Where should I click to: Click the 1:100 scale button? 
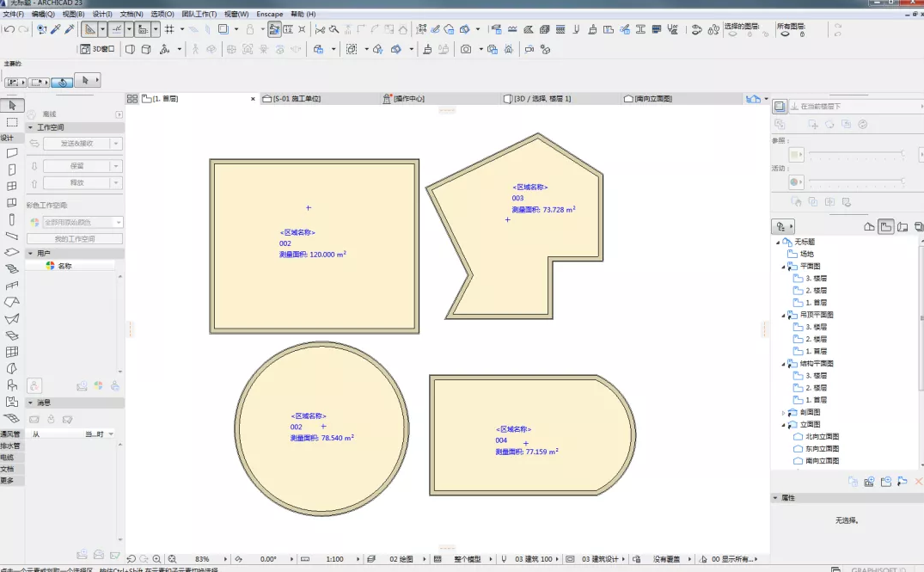tap(334, 559)
